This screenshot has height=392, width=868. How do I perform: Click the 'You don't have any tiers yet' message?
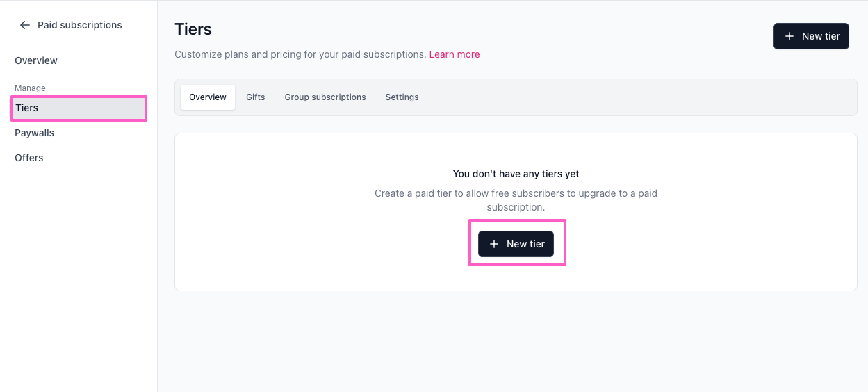516,174
